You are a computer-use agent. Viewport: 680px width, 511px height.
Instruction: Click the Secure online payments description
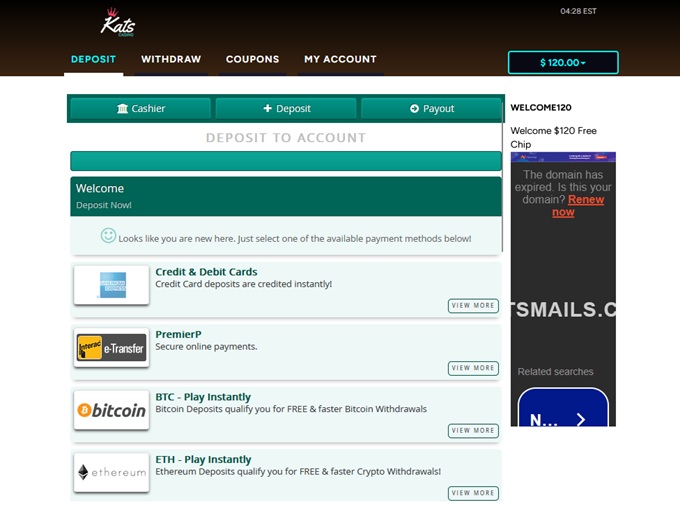click(206, 347)
